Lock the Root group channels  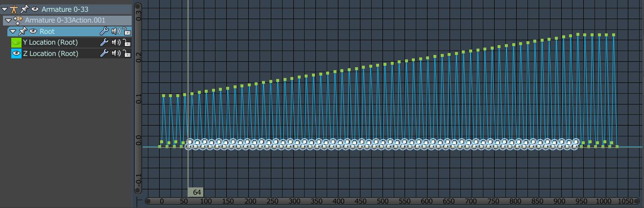(x=126, y=31)
